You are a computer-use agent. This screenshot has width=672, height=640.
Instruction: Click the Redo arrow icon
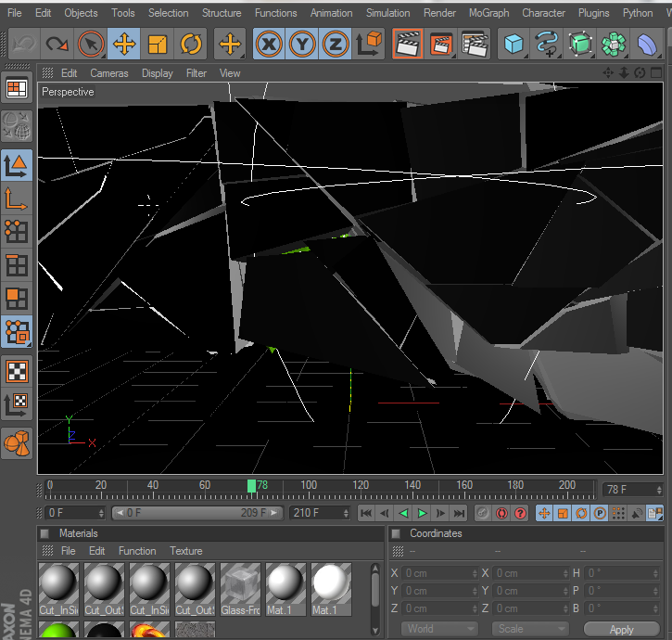click(57, 44)
